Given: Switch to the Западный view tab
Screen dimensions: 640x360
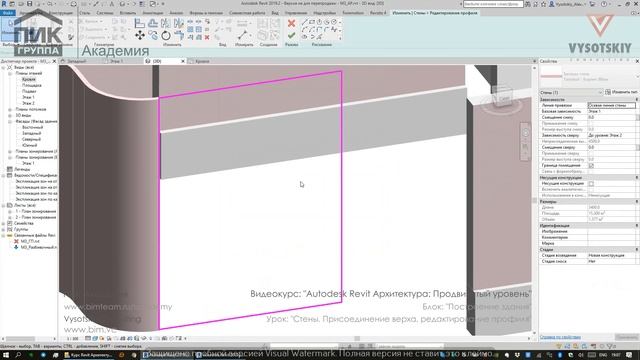Looking at the screenshot, I should tap(77, 61).
